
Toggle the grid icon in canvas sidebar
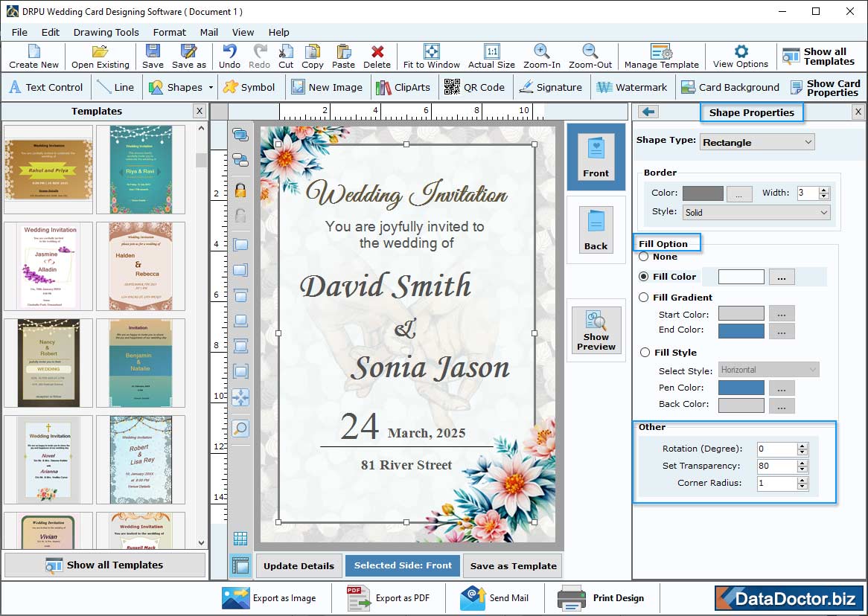240,538
